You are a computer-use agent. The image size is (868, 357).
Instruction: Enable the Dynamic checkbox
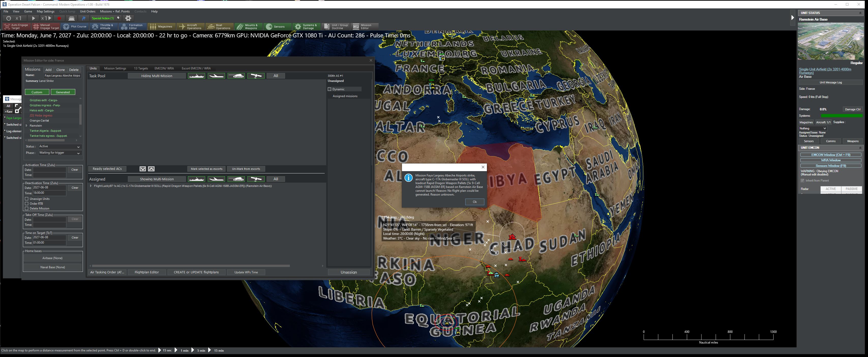point(330,89)
